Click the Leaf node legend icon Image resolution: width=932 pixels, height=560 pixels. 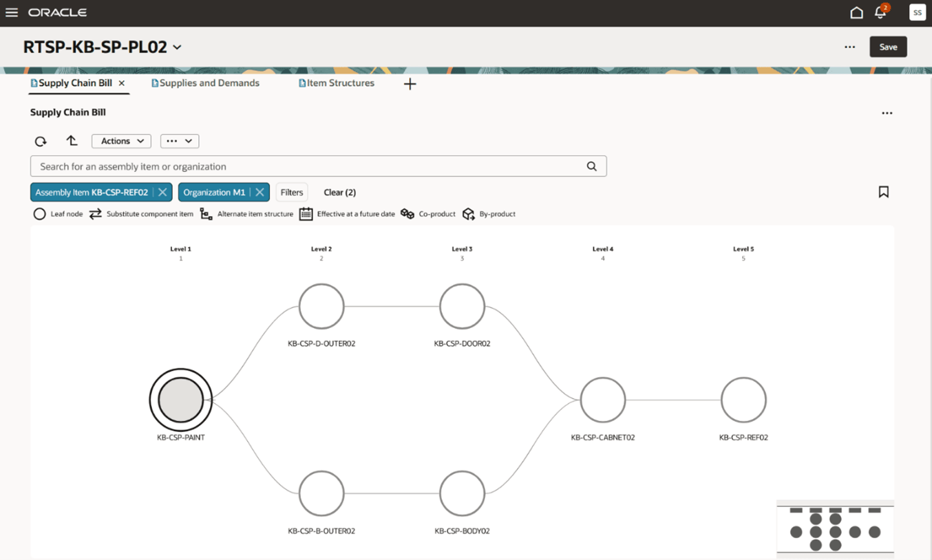pos(39,214)
